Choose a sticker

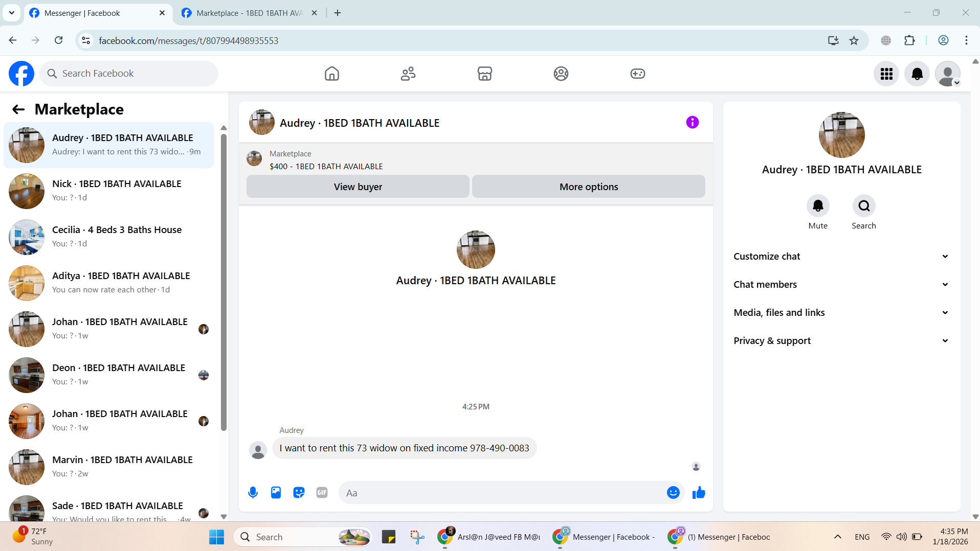pyautogui.click(x=299, y=493)
